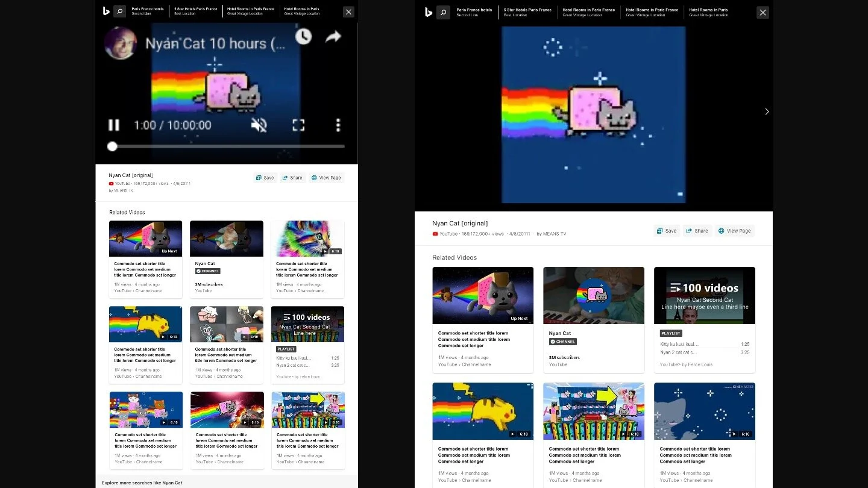The image size is (868, 488).
Task: Open the 100 videos playlist in left mockup
Action: (x=307, y=324)
